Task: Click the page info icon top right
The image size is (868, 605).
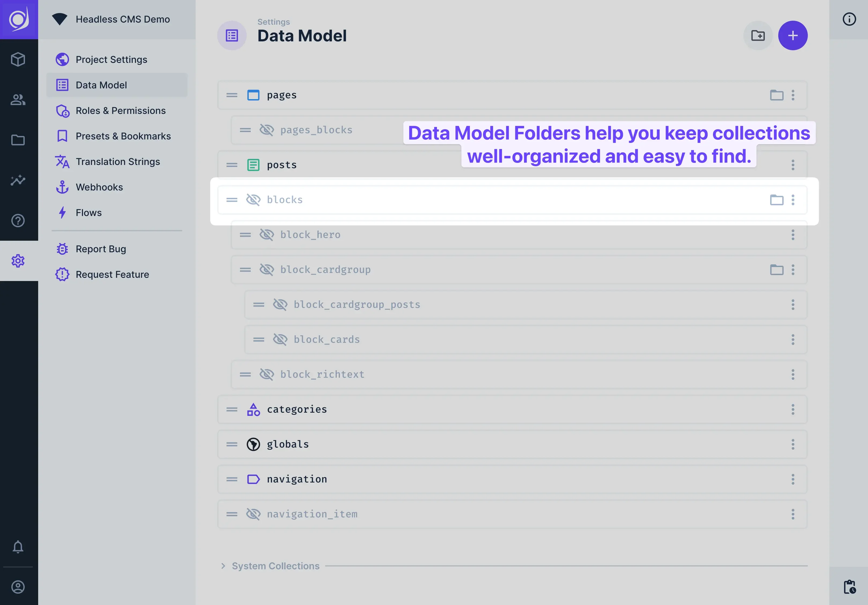Action: tap(849, 19)
